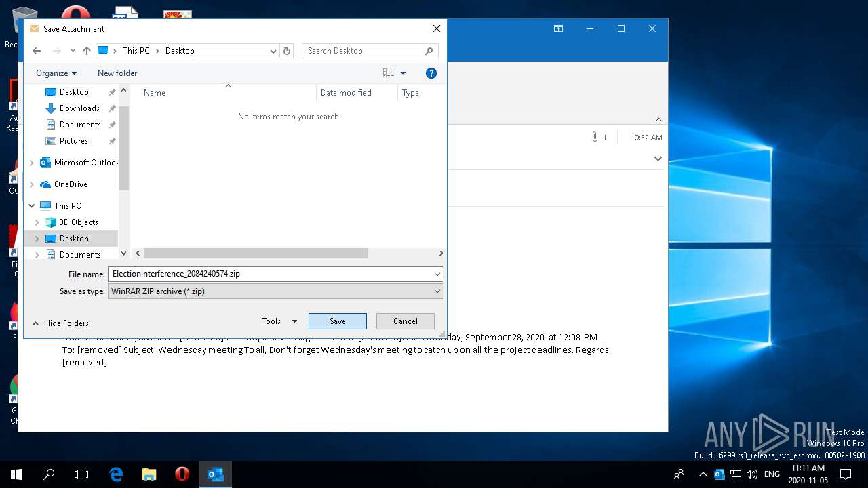Open Opera desktop shortcut

[x=76, y=12]
